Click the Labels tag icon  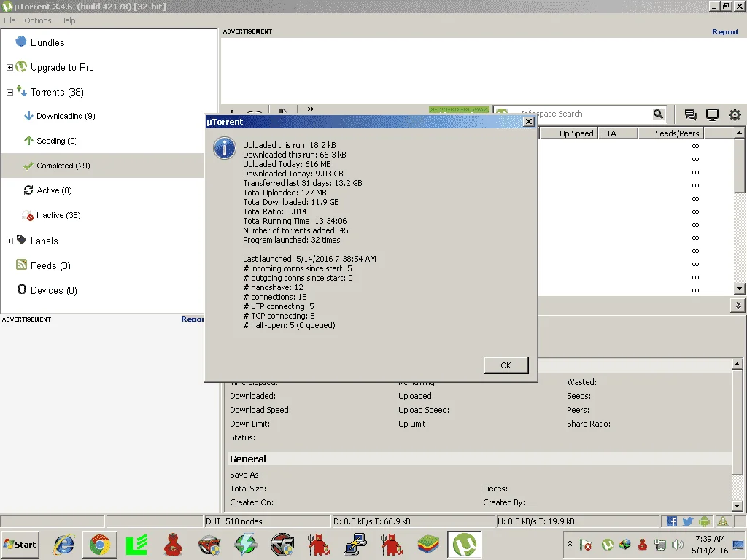pyautogui.click(x=21, y=239)
